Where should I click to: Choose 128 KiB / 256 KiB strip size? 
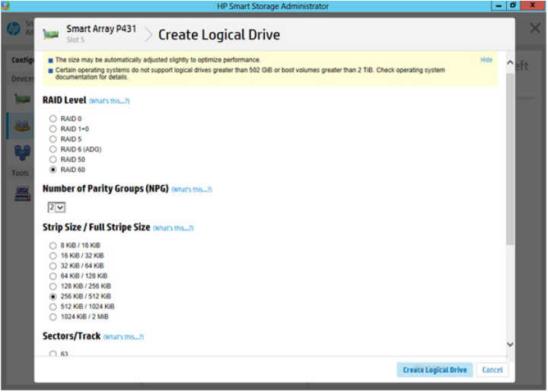53,286
